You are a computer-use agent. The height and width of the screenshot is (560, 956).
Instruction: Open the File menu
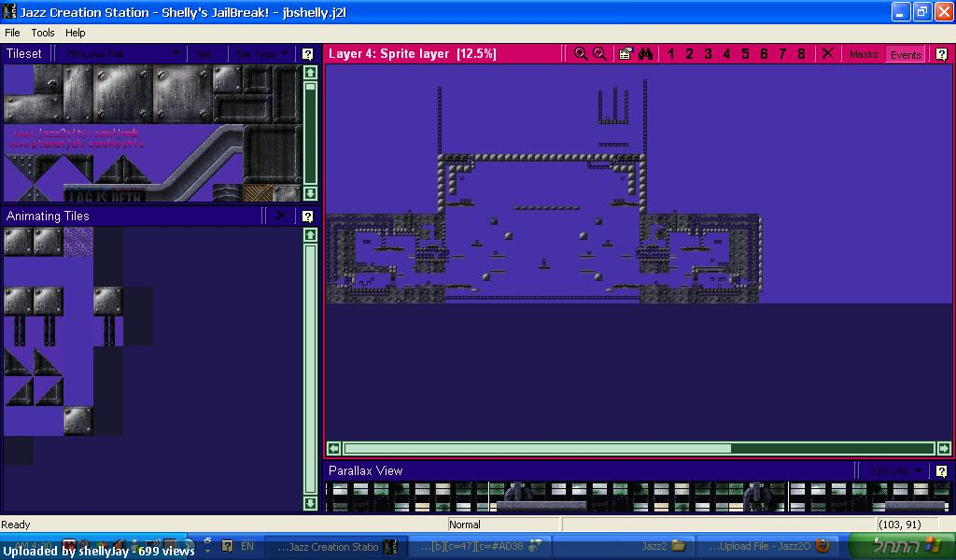pyautogui.click(x=12, y=33)
